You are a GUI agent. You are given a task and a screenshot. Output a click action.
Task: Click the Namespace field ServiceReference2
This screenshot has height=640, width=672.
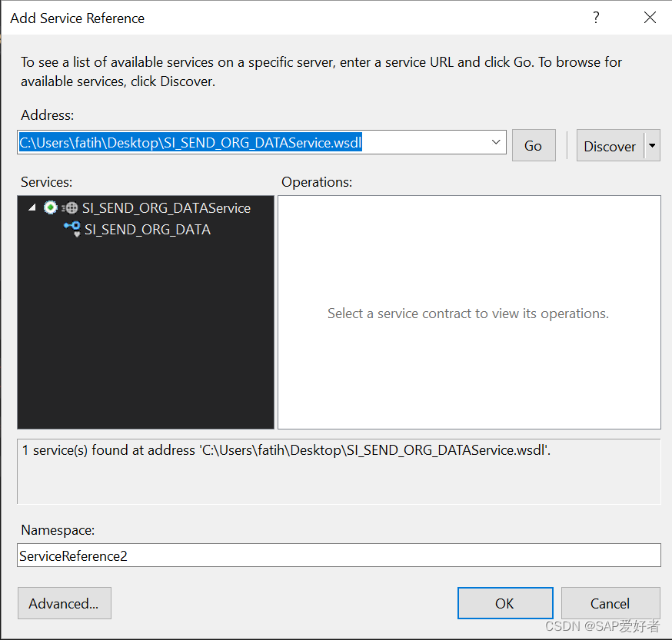pos(339,555)
